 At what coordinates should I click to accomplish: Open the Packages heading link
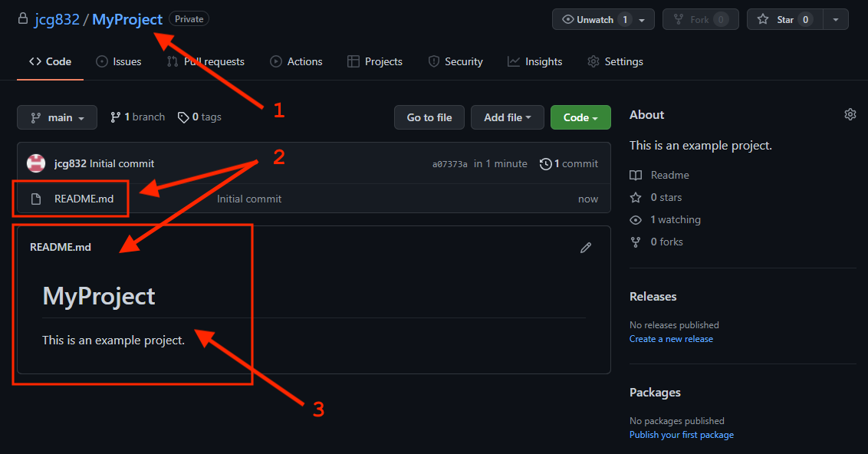655,393
